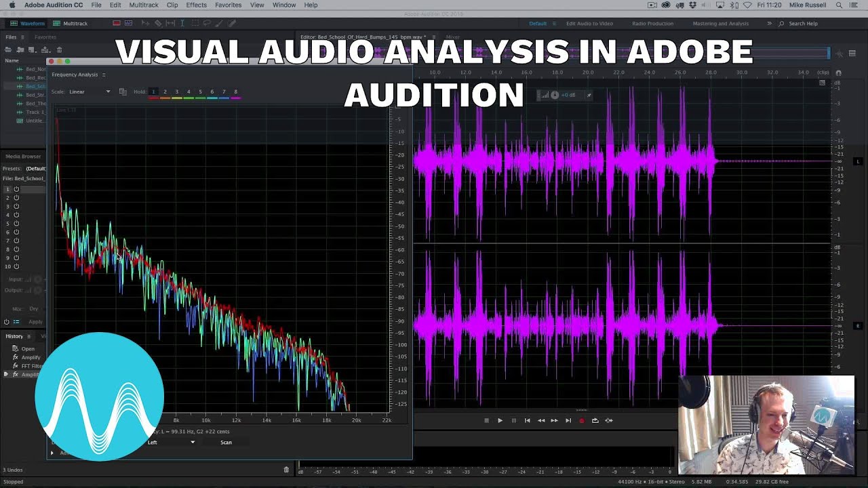Toggle power for effects slot 3
The image size is (868, 488).
[x=16, y=206]
